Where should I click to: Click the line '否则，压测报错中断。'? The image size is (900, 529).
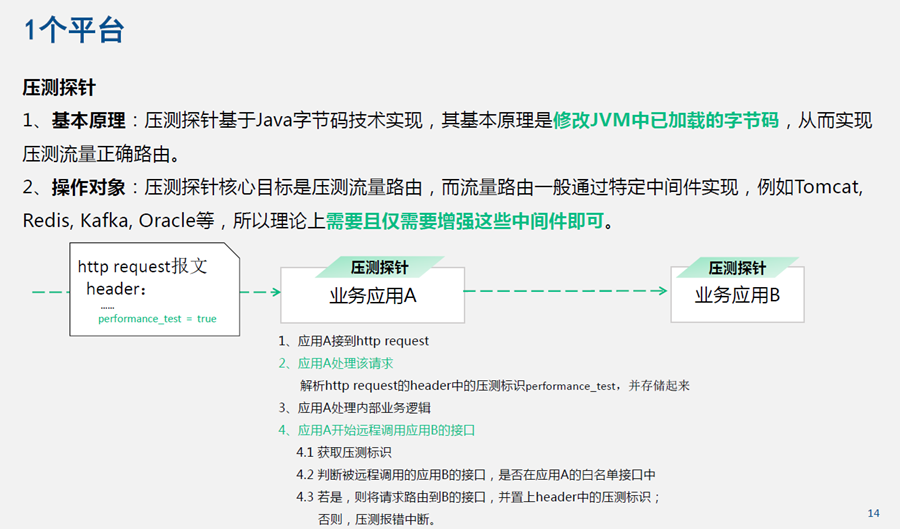tap(377, 520)
